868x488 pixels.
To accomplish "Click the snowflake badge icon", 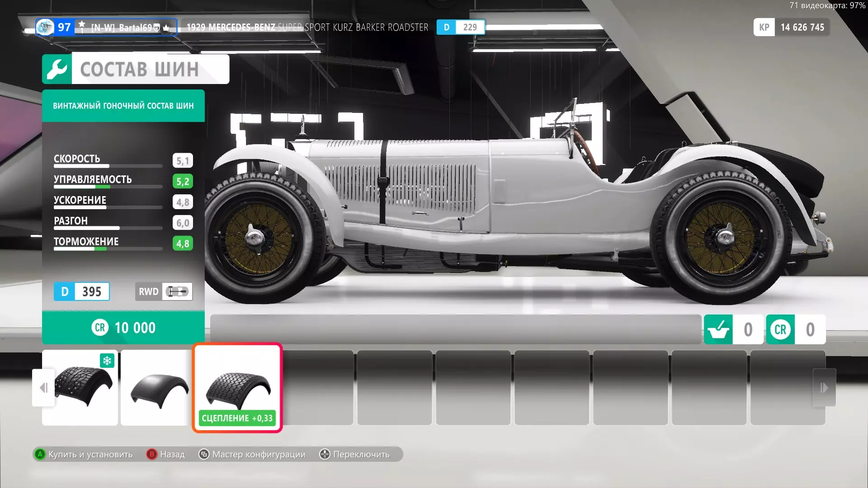I will [x=107, y=361].
